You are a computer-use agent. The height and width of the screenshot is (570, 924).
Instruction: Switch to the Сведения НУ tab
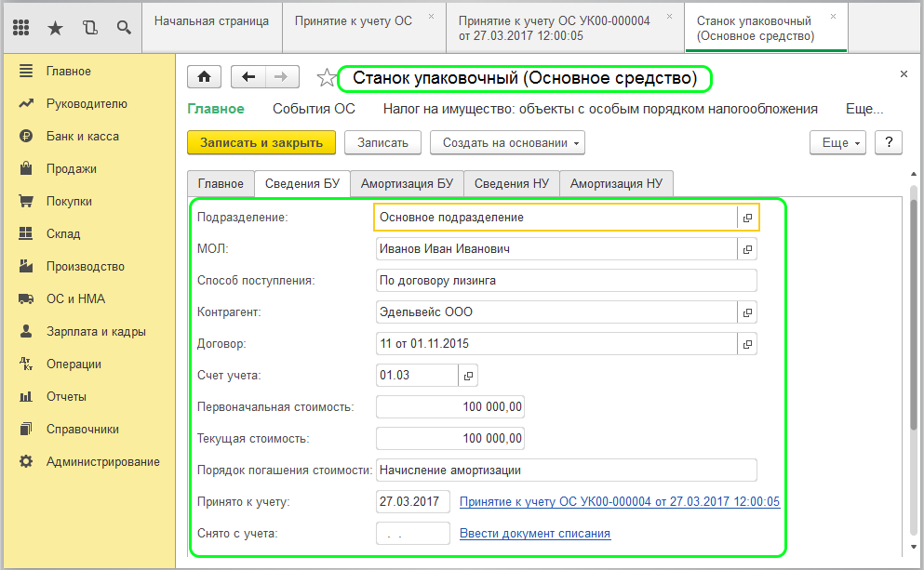click(511, 183)
